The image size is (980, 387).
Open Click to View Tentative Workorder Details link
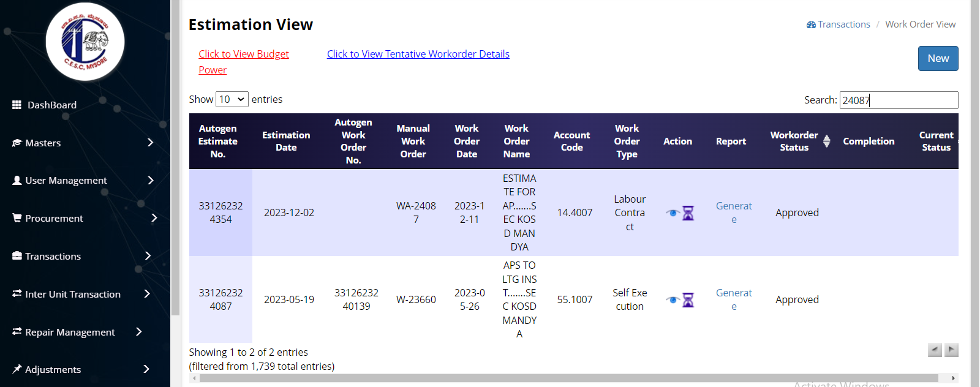click(x=418, y=54)
